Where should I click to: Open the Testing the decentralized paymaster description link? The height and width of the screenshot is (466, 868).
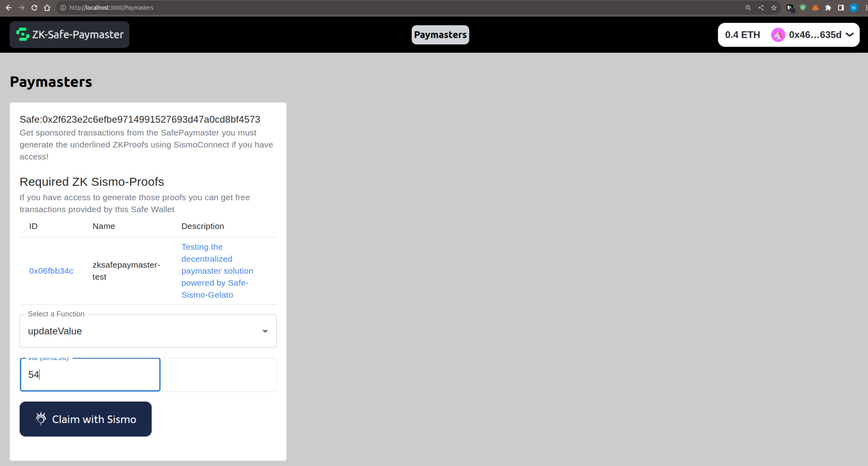pyautogui.click(x=217, y=271)
